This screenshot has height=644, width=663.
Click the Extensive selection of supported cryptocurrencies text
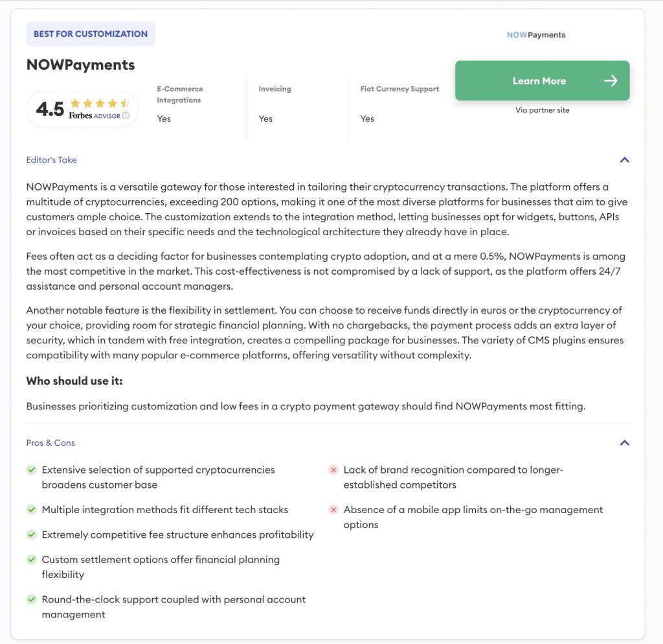point(158,477)
